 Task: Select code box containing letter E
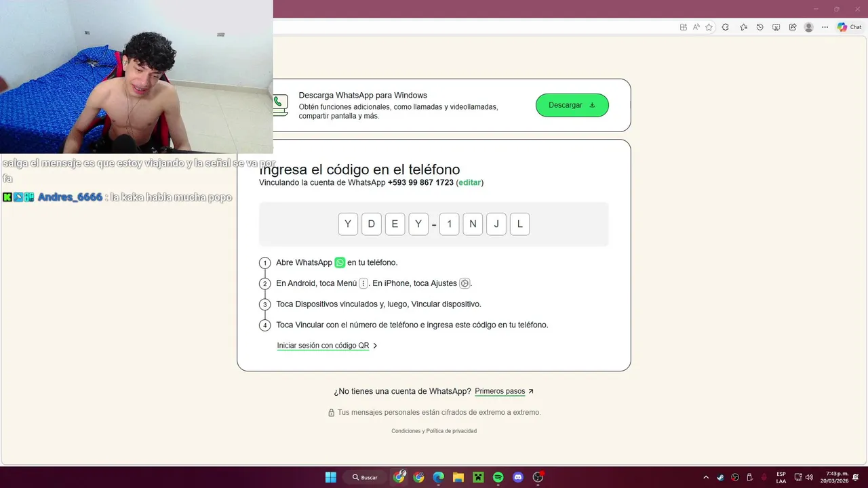(395, 224)
